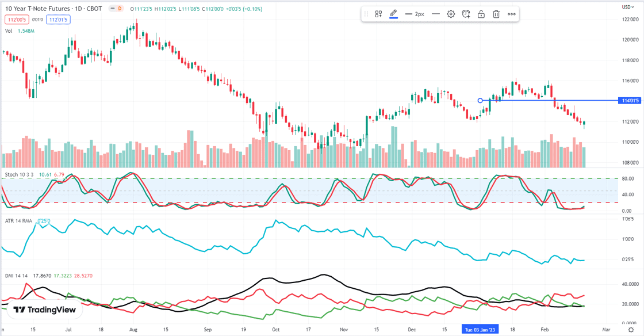The width and height of the screenshot is (644, 336).
Task: Open drawing templates in the floating toolbar
Action: click(378, 14)
